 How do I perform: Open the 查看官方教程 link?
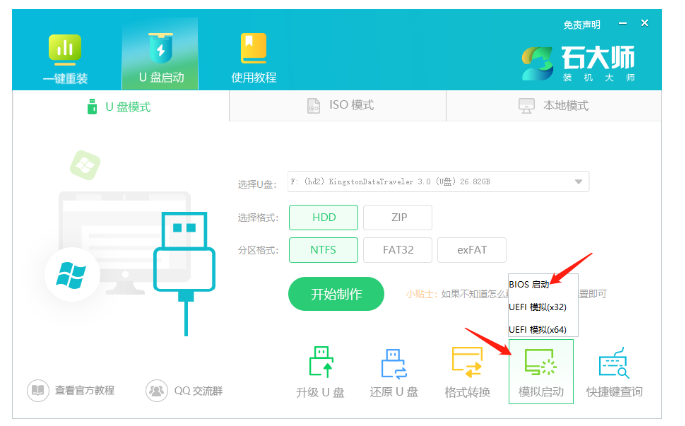[72, 389]
